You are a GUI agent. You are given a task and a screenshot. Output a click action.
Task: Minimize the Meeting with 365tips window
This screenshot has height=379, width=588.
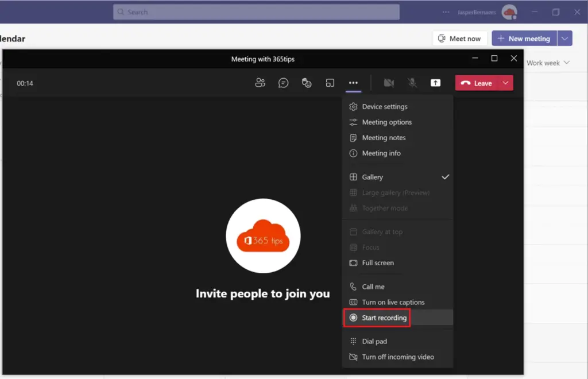click(x=475, y=58)
